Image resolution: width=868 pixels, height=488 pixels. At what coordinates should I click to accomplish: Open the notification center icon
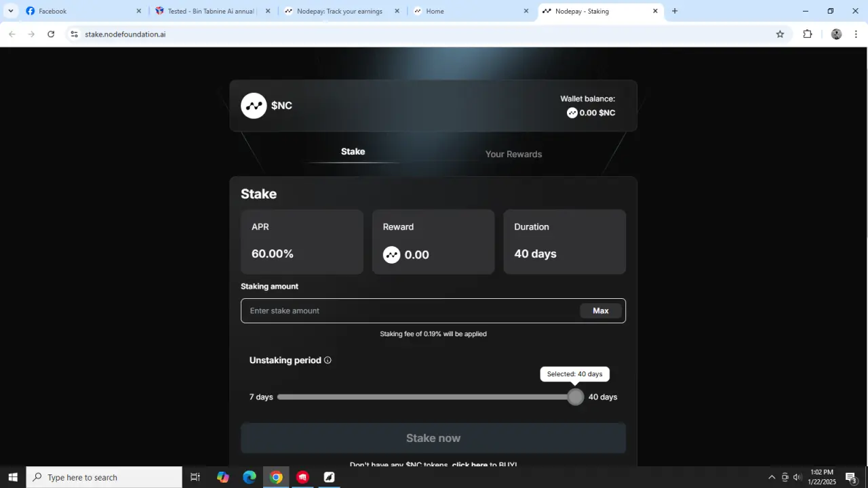(x=851, y=477)
